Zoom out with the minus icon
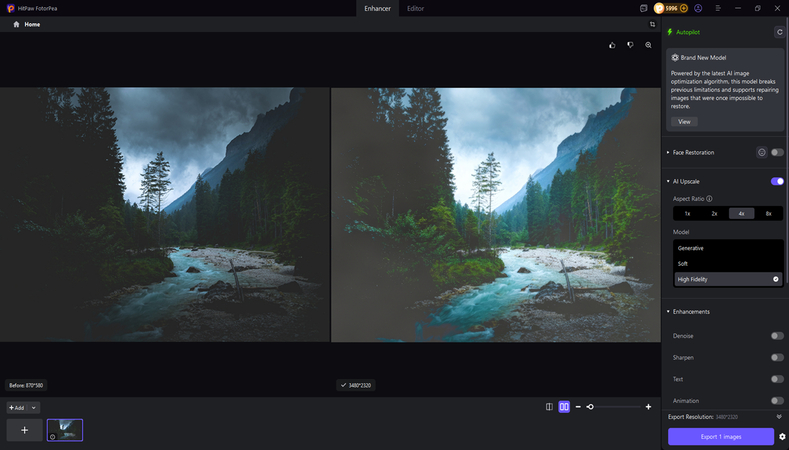Image resolution: width=789 pixels, height=450 pixels. coord(578,407)
